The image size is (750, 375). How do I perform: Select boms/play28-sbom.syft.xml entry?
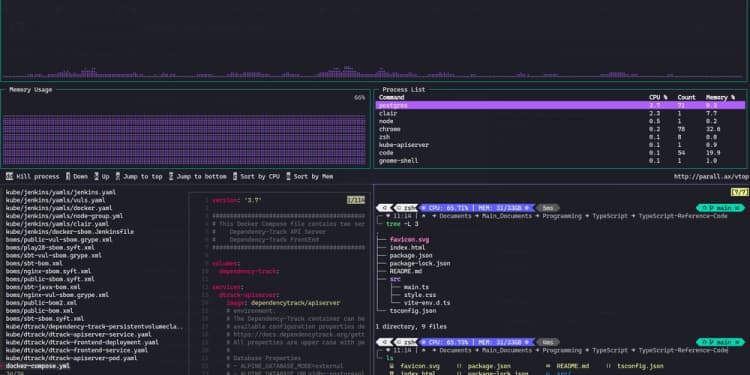(50, 248)
